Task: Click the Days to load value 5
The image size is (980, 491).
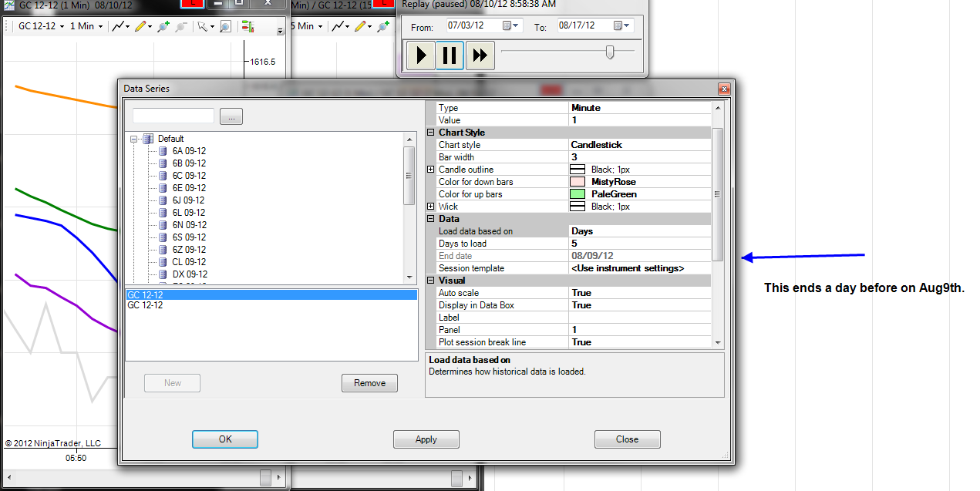Action: pos(639,244)
